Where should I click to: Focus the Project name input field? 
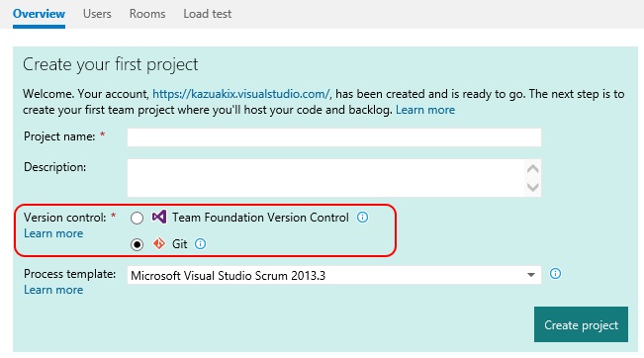(x=334, y=137)
